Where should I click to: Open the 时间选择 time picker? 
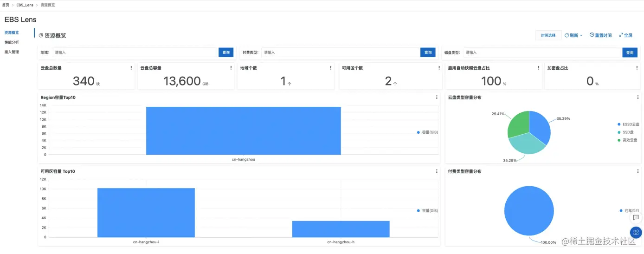548,35
